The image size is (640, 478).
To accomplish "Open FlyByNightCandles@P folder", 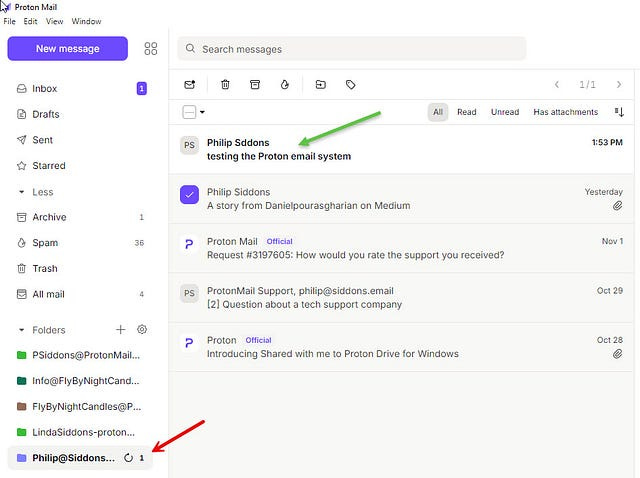I will [x=80, y=407].
